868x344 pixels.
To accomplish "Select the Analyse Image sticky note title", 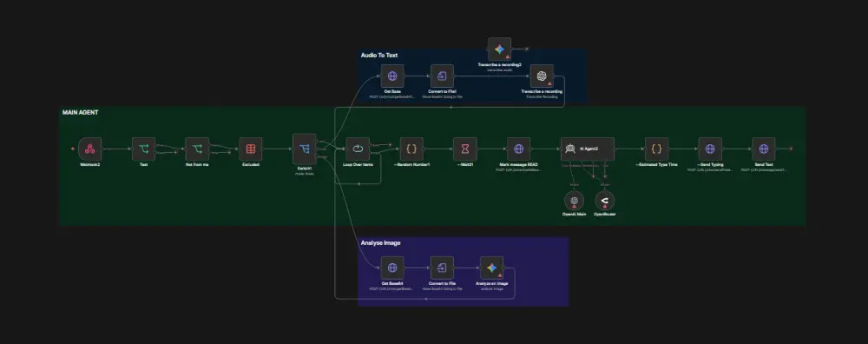I will tap(380, 242).
